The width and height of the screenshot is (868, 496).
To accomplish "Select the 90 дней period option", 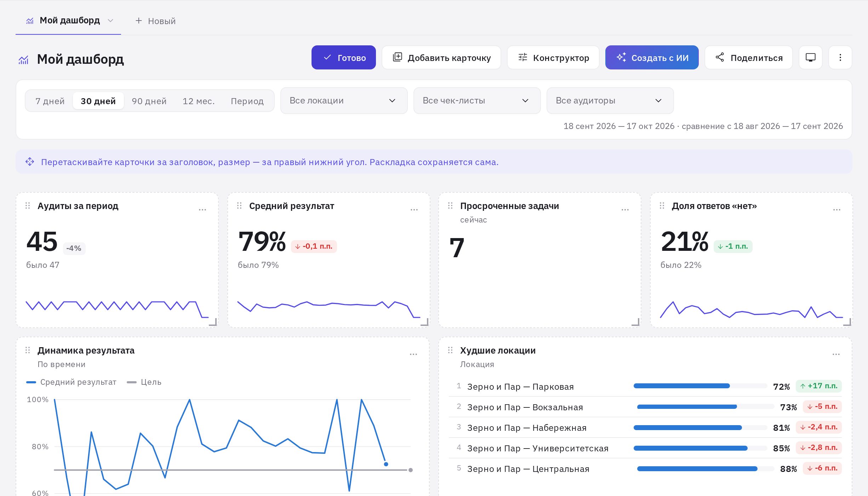I will [149, 101].
